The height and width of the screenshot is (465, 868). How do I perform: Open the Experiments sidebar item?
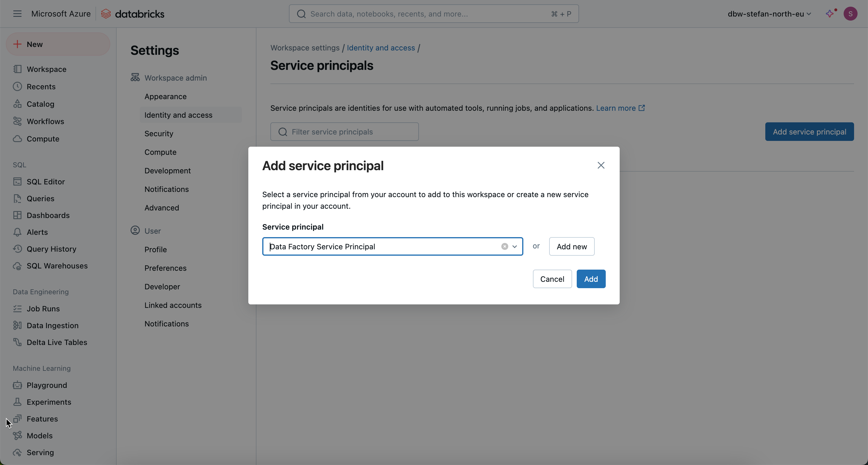[49, 402]
